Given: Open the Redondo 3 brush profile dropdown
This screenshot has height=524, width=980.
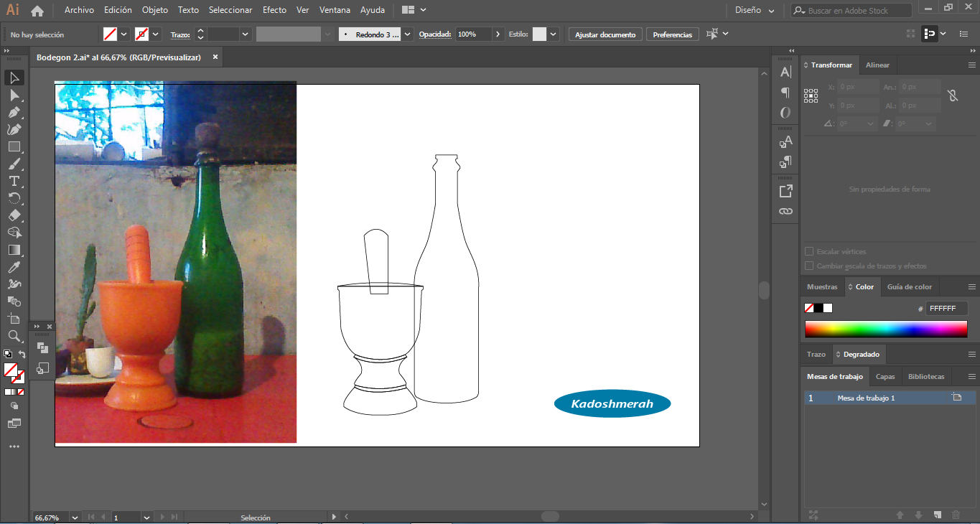Looking at the screenshot, I should click(408, 34).
